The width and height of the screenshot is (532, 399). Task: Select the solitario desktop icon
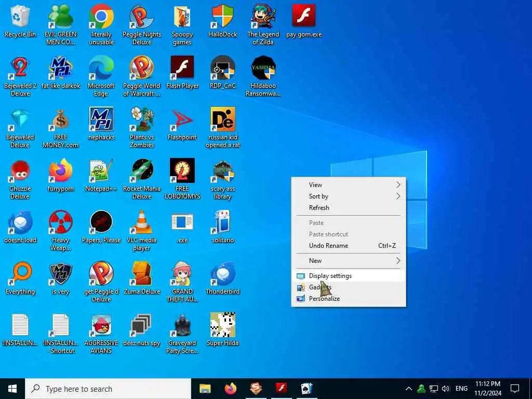pos(222,228)
